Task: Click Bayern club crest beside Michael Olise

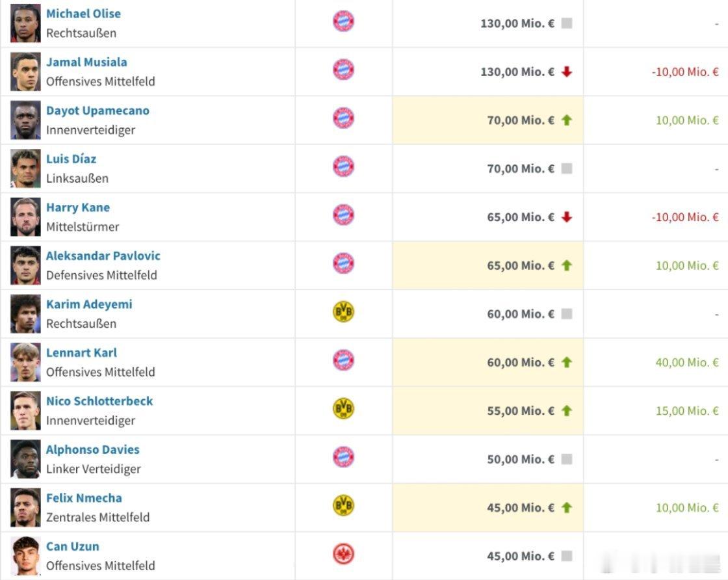Action: point(343,21)
